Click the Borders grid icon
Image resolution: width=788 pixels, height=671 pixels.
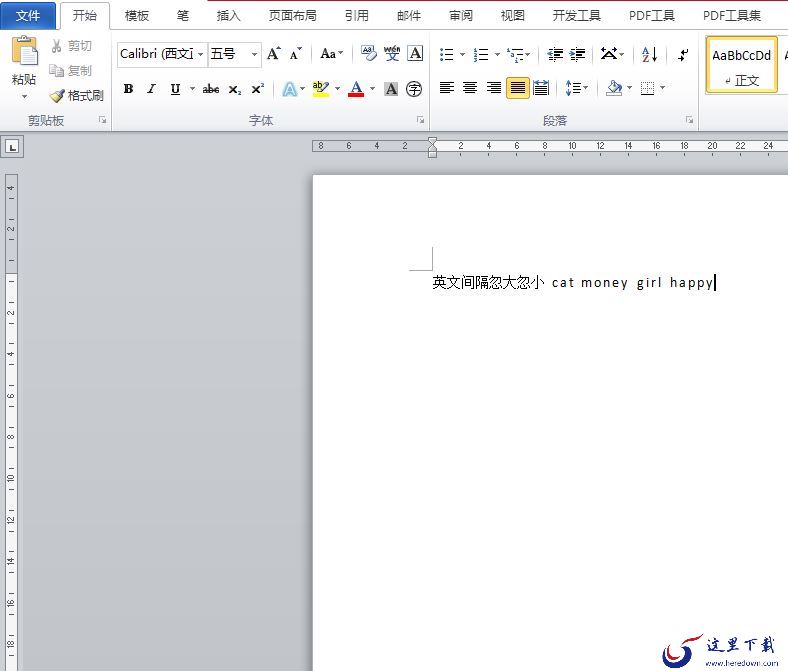point(647,89)
